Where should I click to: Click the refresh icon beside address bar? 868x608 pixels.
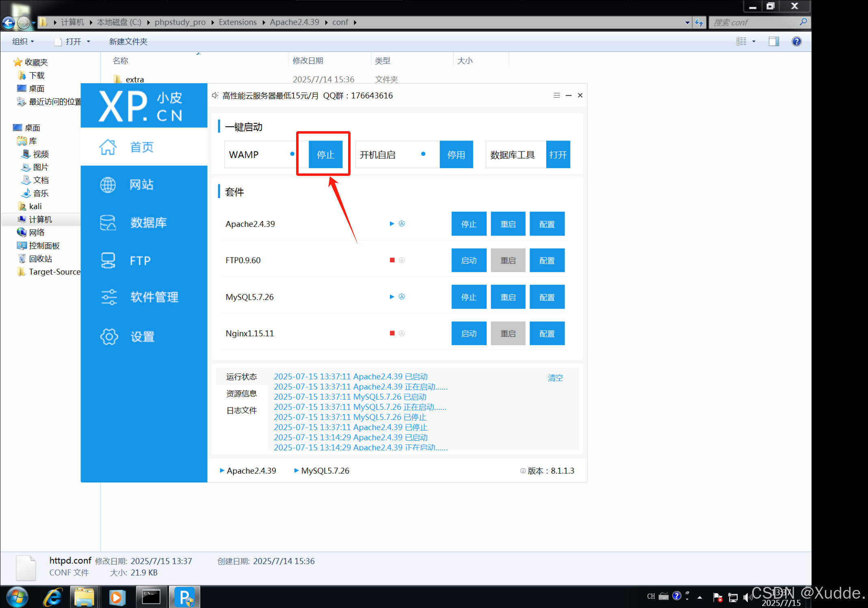point(699,23)
